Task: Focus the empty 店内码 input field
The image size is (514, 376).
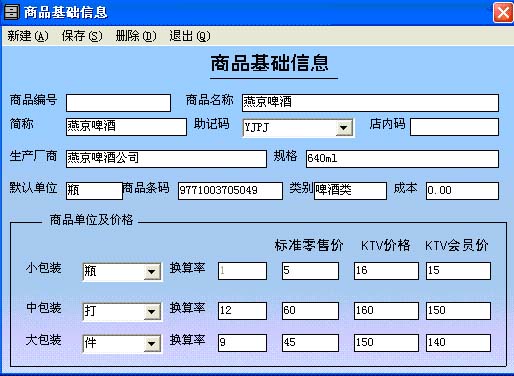Action: (454, 127)
